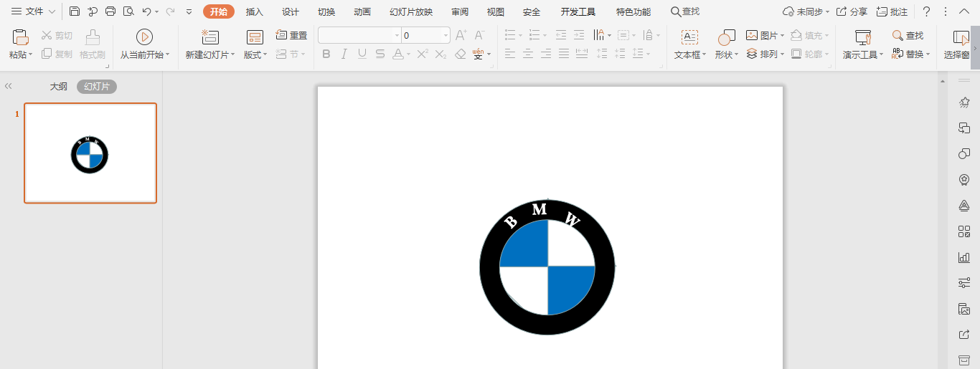Viewport: 980px width, 369px height.
Task: Click the 演示工具 presentation tools icon
Action: [x=863, y=37]
